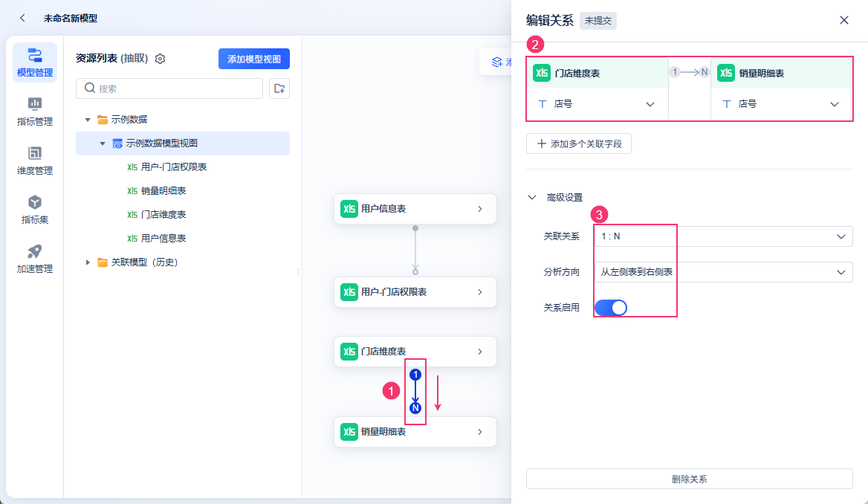
Task: Go back with the top-left arrow
Action: (23, 18)
